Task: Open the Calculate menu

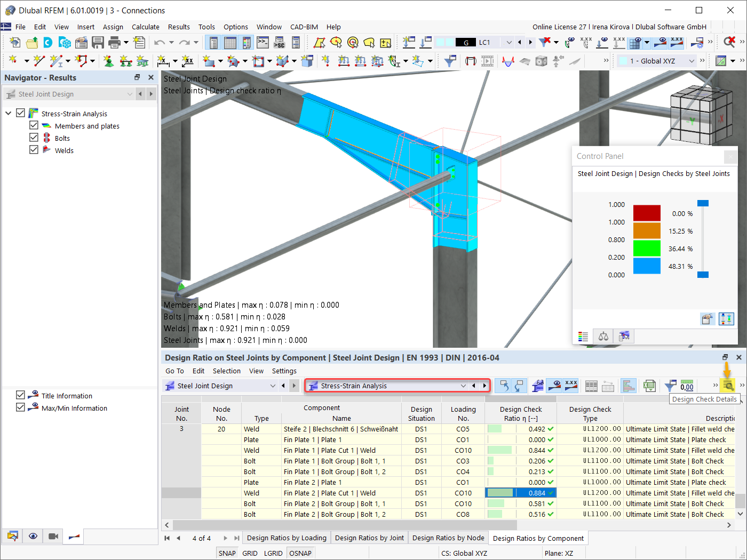Action: pos(146,27)
